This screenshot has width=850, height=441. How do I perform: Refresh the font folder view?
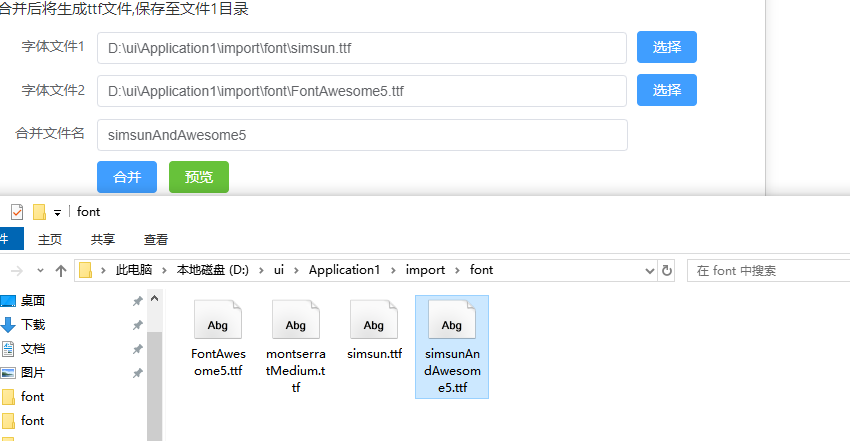click(x=667, y=270)
